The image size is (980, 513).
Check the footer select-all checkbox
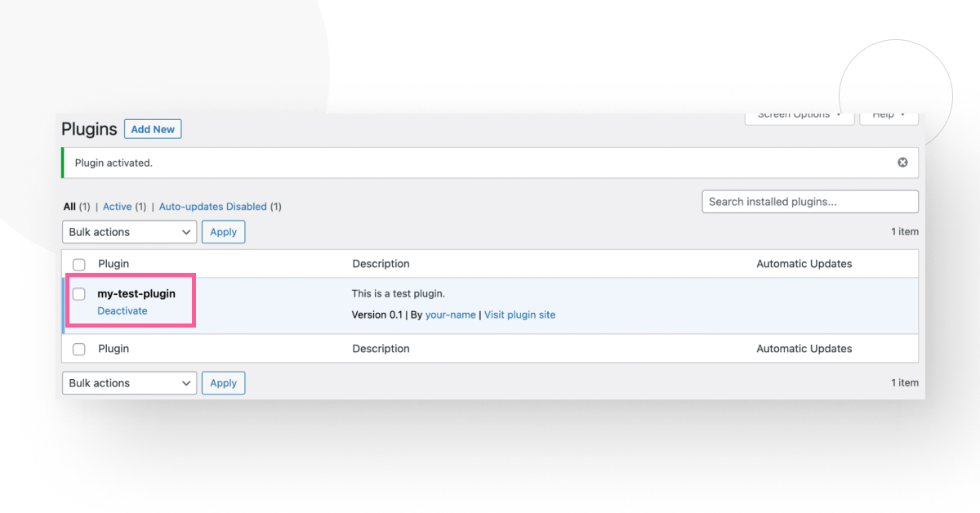click(78, 349)
